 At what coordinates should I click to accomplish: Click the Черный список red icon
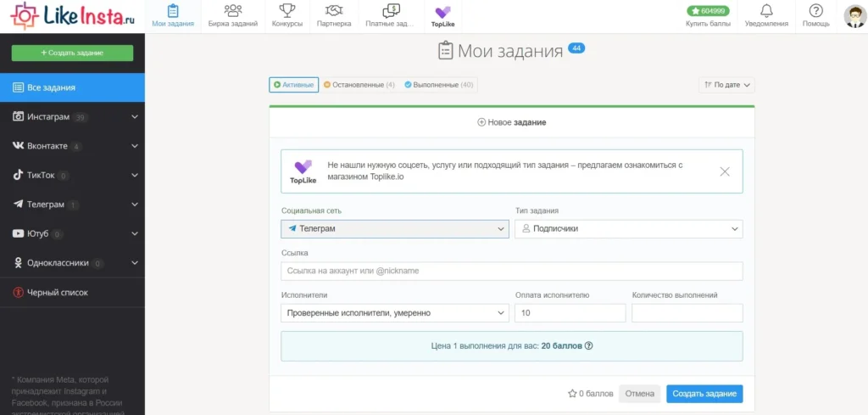tap(19, 293)
